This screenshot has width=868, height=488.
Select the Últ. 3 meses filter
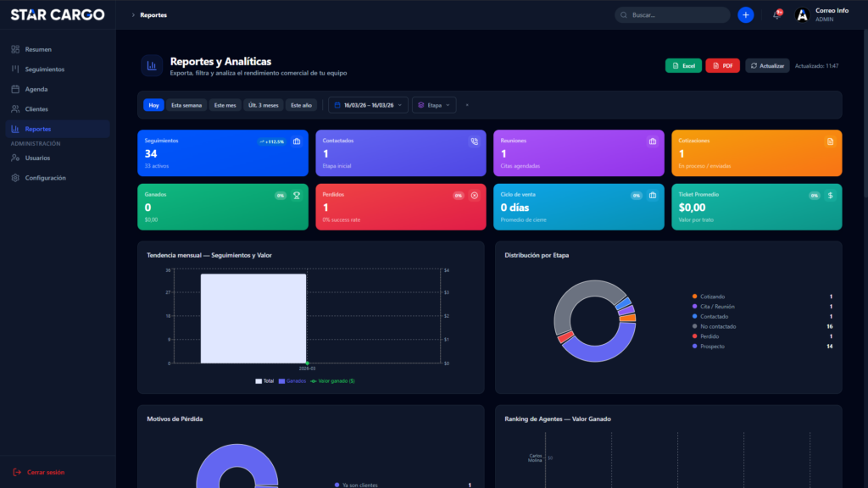tap(264, 105)
